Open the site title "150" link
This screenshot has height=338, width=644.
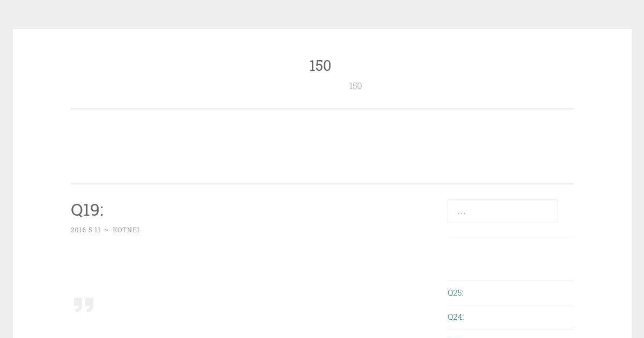coord(320,65)
